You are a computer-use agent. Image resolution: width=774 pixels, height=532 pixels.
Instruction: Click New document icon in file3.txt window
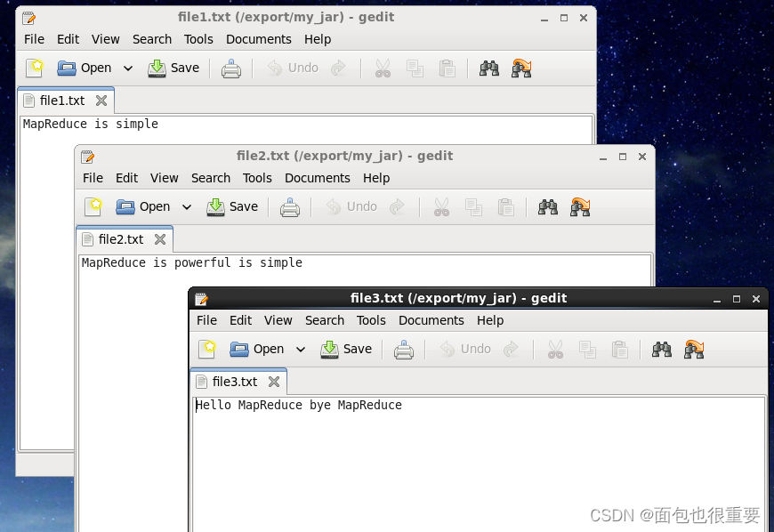207,350
